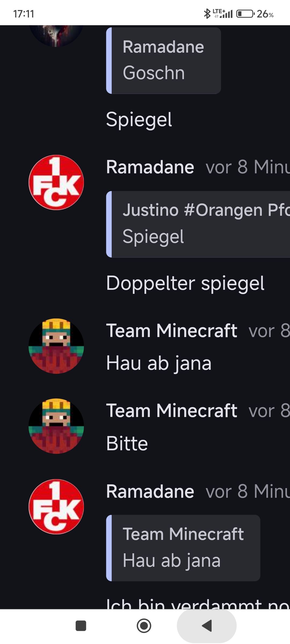
Task: Tap Ramadane's FCK avatar beside Doppelter spiegel
Action: tap(56, 182)
